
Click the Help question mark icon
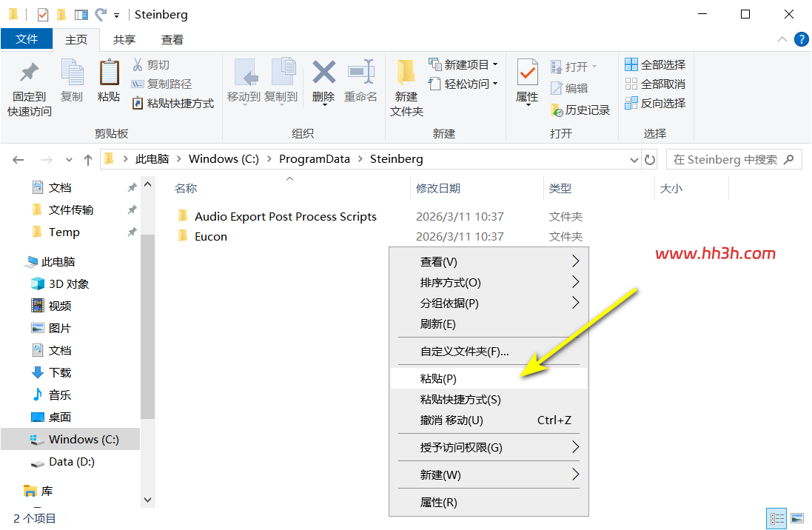[801, 39]
